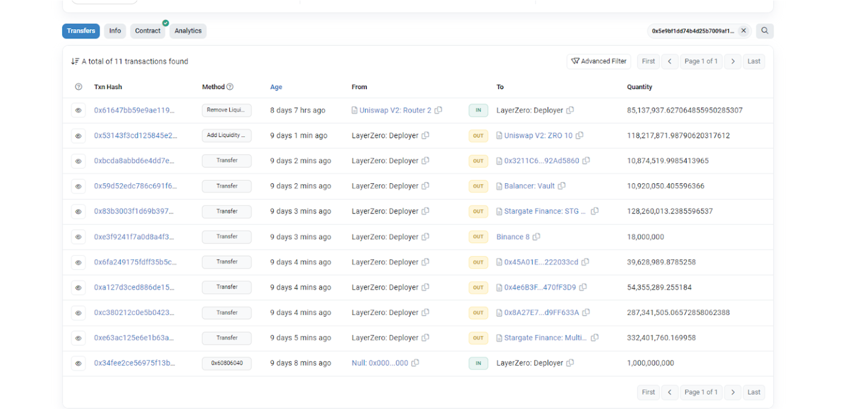Open transaction hash 0xe63ac125e6e1b63a
Screen dimensions: 868x409
134,338
